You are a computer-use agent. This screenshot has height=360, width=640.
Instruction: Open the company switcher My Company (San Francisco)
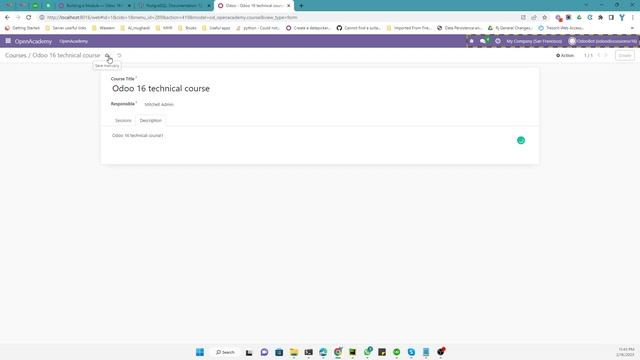pyautogui.click(x=534, y=41)
